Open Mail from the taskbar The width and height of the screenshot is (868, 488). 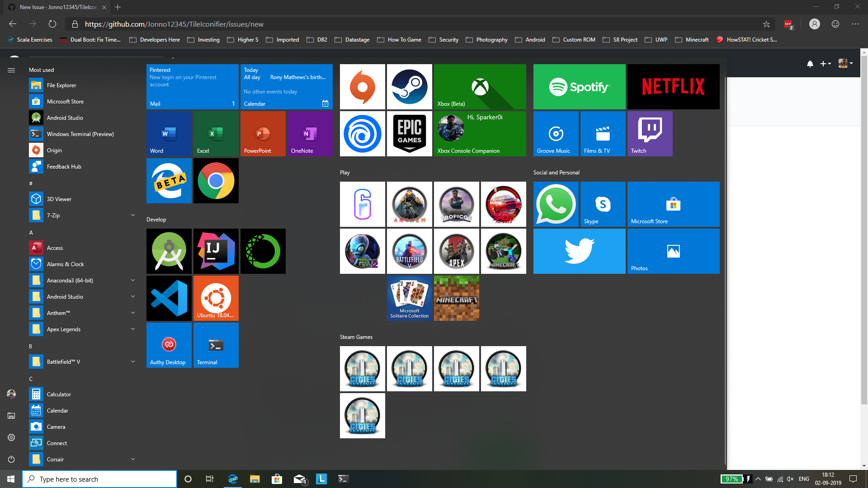(x=299, y=479)
